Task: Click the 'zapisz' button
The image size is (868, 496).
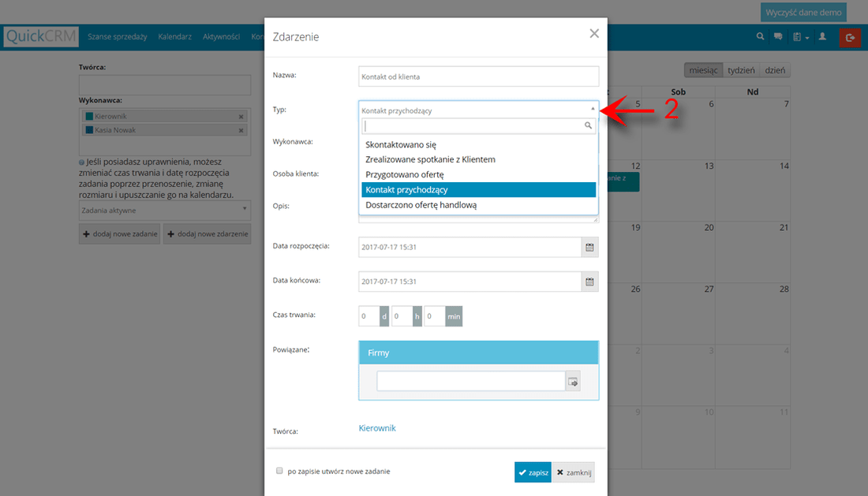Action: (x=532, y=472)
